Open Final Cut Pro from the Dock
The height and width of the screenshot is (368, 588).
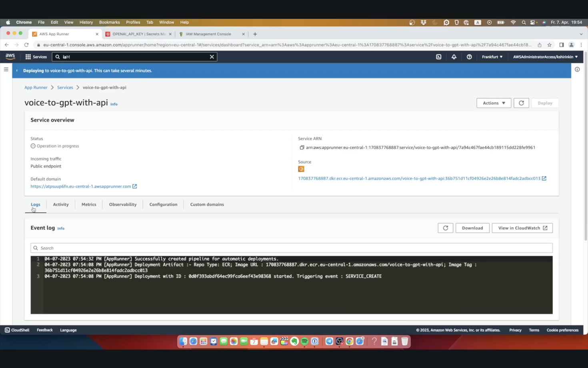[284, 341]
